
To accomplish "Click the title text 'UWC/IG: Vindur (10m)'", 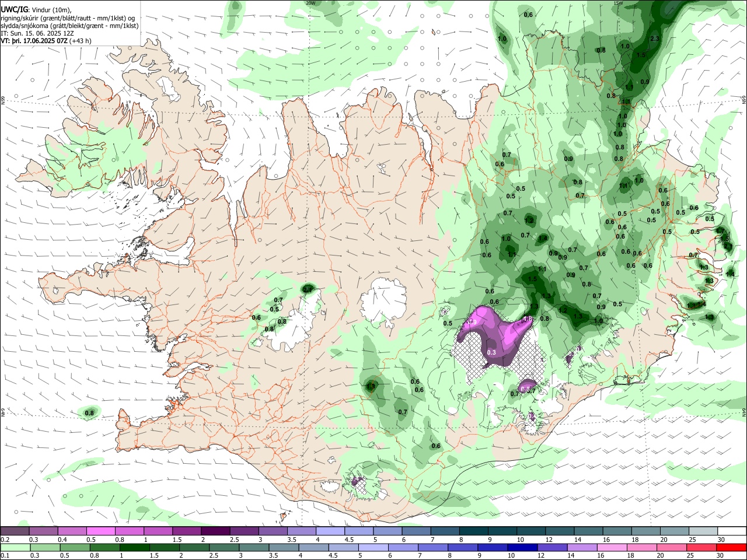I will [x=36, y=9].
